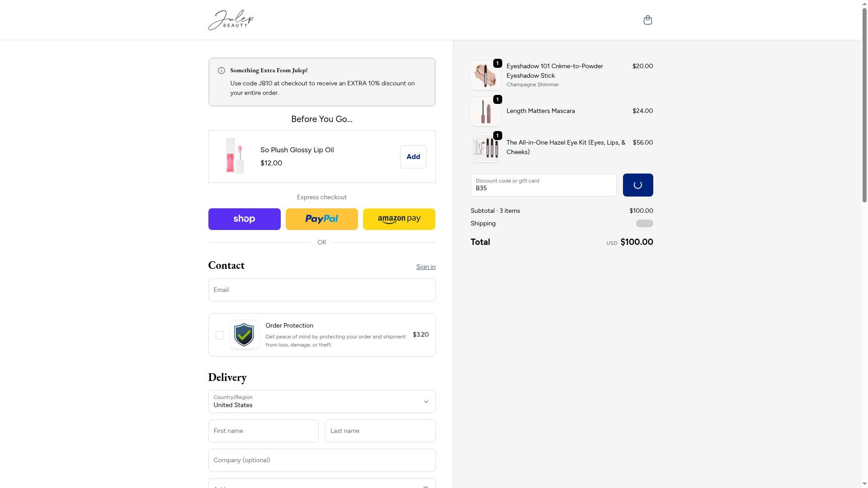
Task: Click the Length Matters Mascara thumbnail
Action: click(485, 112)
